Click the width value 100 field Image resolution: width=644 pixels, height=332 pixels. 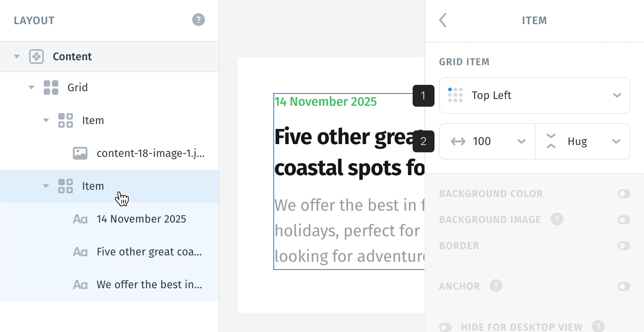487,141
